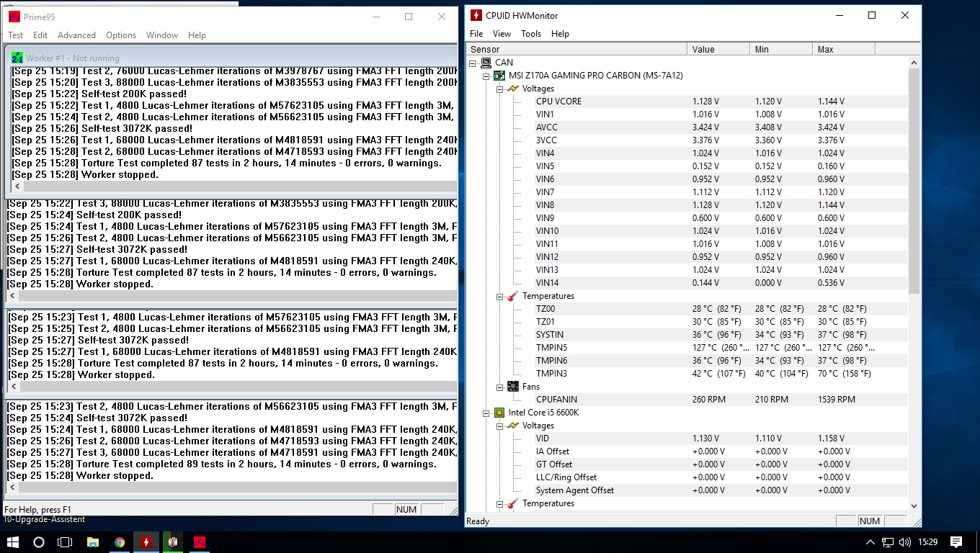980x553 pixels.
Task: Click the Intel Core i5 6600K CPU icon
Action: 499,413
